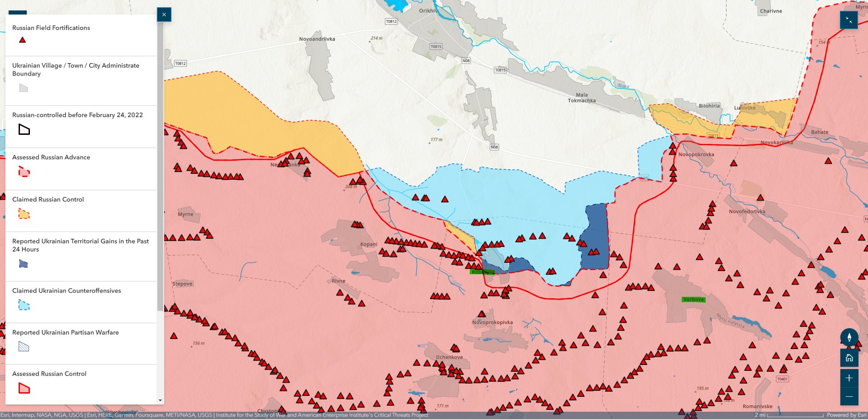The image size is (868, 419).
Task: Click 'Assessed Russian Control' legend label
Action: [49, 374]
